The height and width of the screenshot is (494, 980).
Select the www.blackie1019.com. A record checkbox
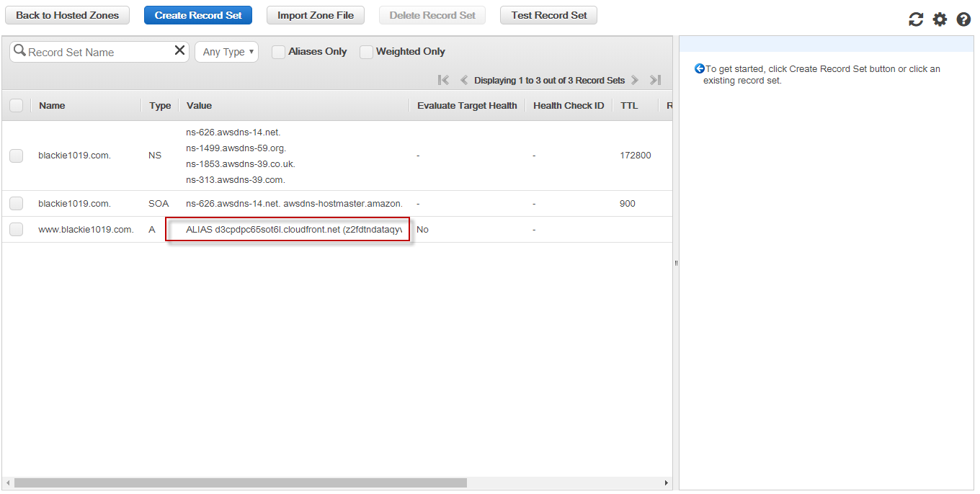pos(16,230)
